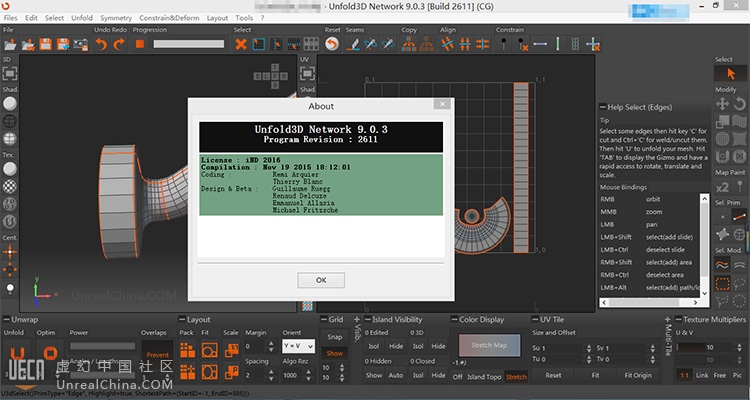Click the first Align icon
This screenshot has width=750, height=400.
point(447,44)
